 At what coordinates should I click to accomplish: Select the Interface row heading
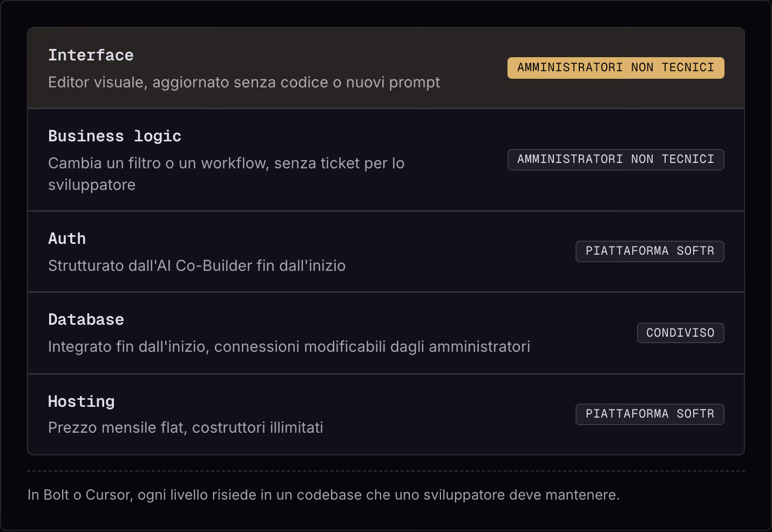(x=91, y=55)
